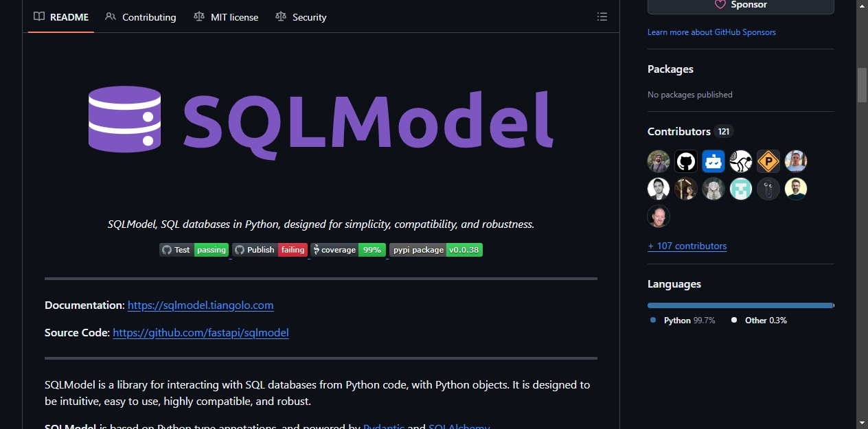868x429 pixels.
Task: Open the sqlmodel.tiangolo.com documentation link
Action: pos(201,305)
